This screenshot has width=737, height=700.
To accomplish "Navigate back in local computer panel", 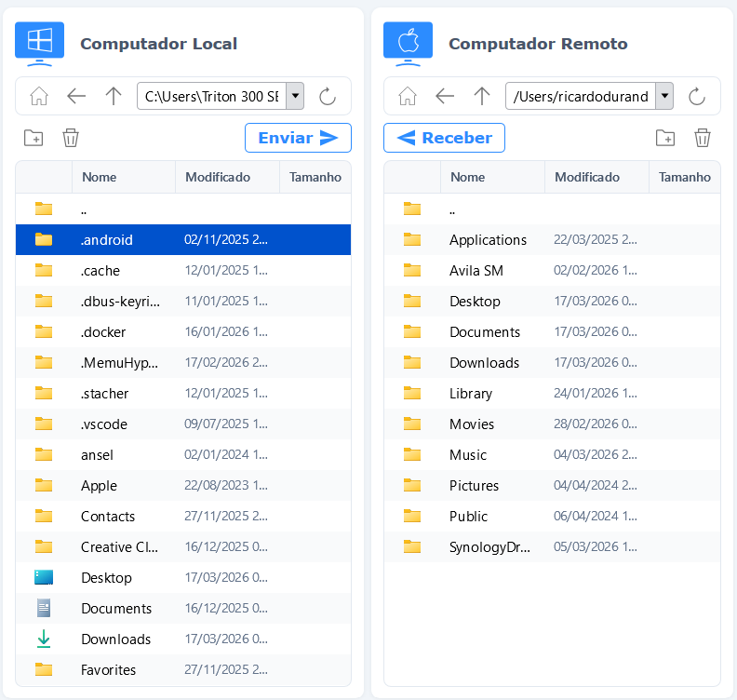I will [x=76, y=97].
